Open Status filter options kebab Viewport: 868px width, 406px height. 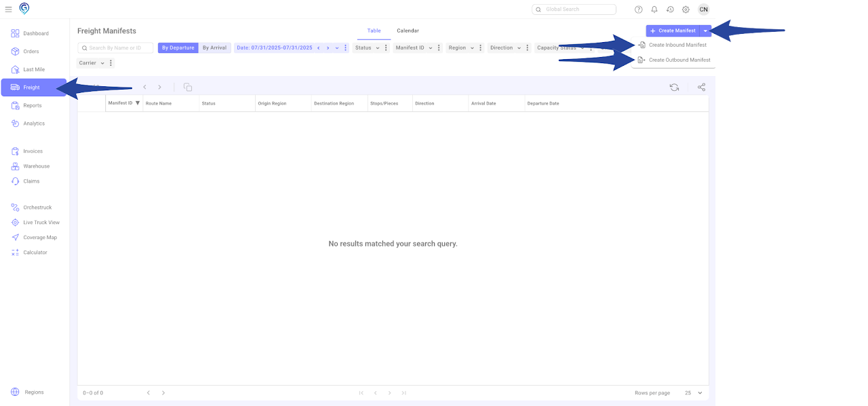coord(386,48)
